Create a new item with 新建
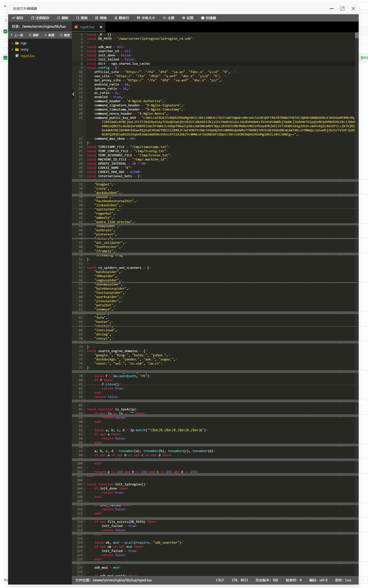The width and height of the screenshot is (368, 588). 49,35
